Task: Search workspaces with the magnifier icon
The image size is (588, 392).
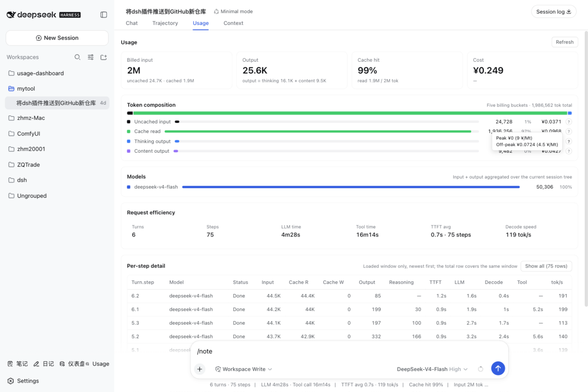Action: (77, 57)
